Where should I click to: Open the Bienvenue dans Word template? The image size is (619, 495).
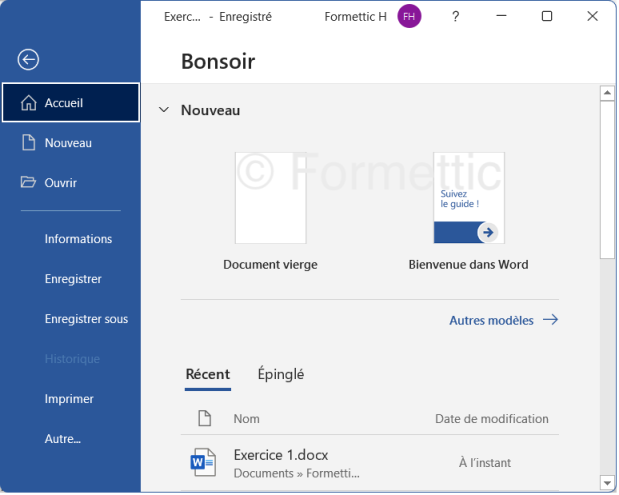[x=468, y=199]
